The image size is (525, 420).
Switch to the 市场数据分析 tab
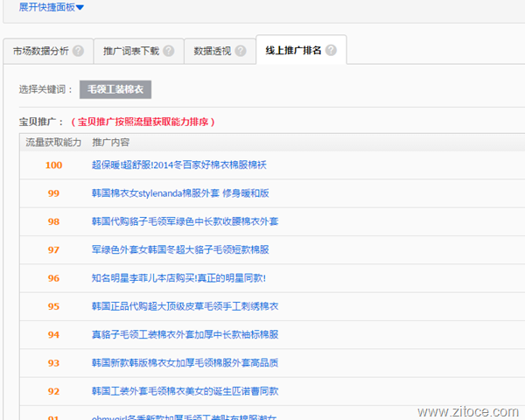point(40,51)
